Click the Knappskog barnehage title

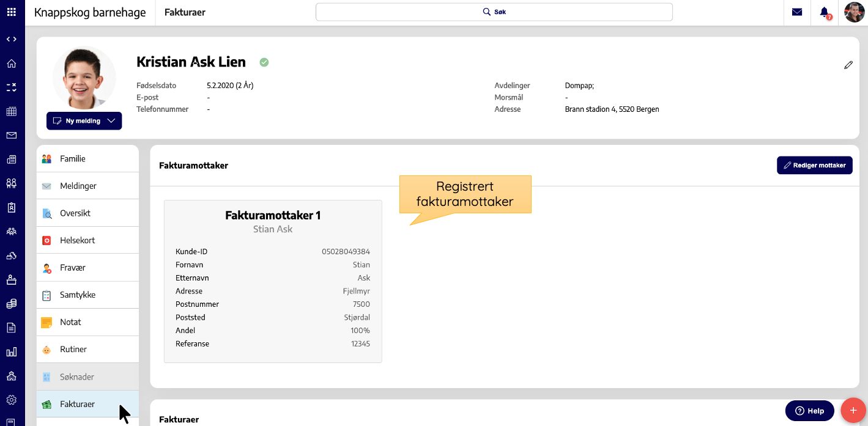pyautogui.click(x=90, y=12)
